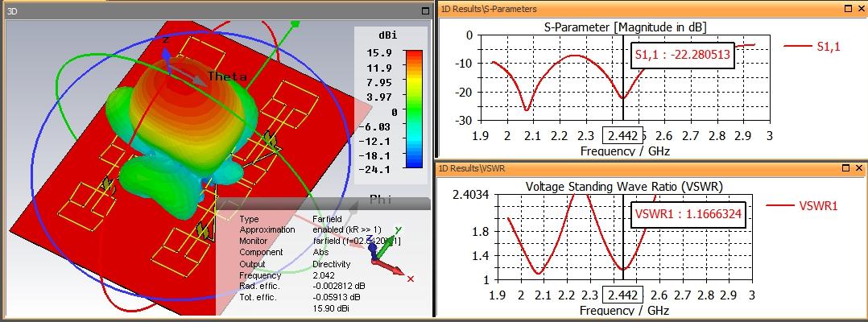This screenshot has height=322, width=868.
Task: Click the Phi axis label in 3D view
Action: pos(380,199)
